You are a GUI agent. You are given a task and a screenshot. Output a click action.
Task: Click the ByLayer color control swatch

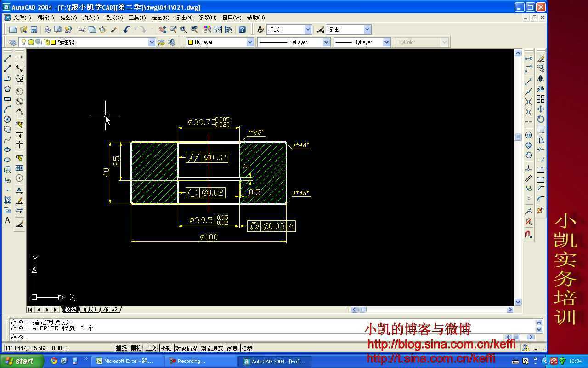(x=191, y=42)
